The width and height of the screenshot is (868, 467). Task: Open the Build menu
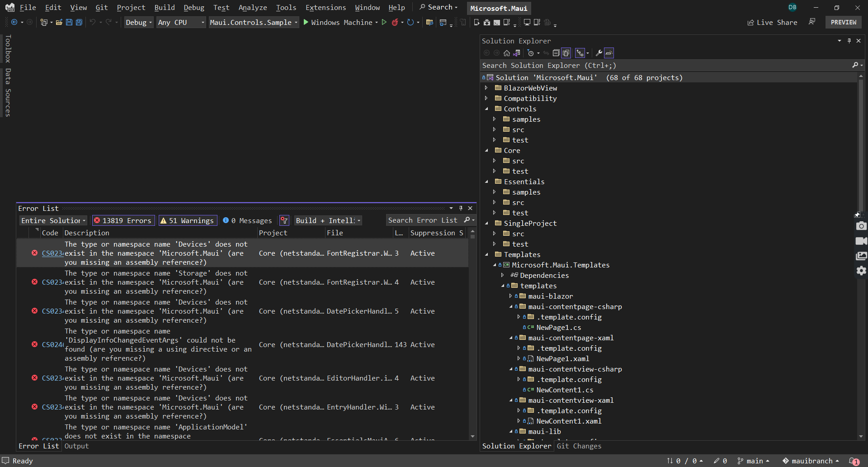pyautogui.click(x=165, y=7)
